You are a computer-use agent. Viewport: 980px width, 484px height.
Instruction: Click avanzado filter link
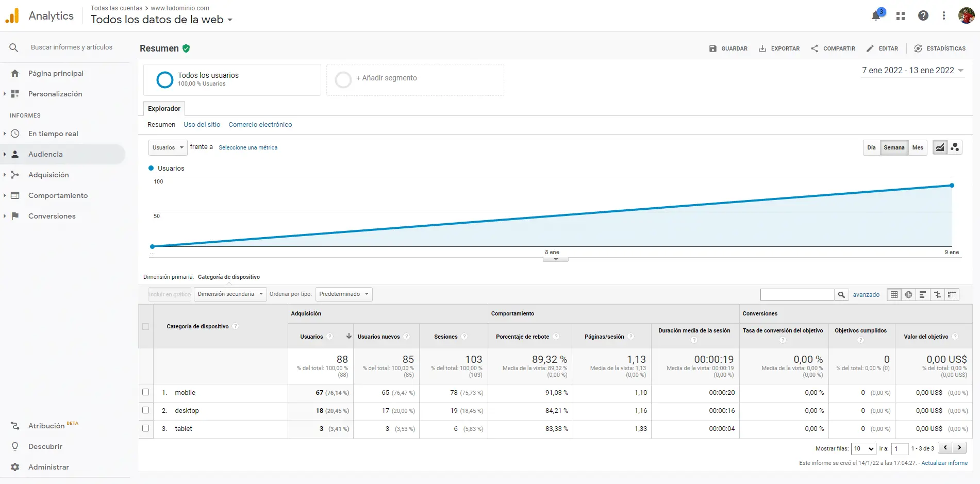[866, 295]
